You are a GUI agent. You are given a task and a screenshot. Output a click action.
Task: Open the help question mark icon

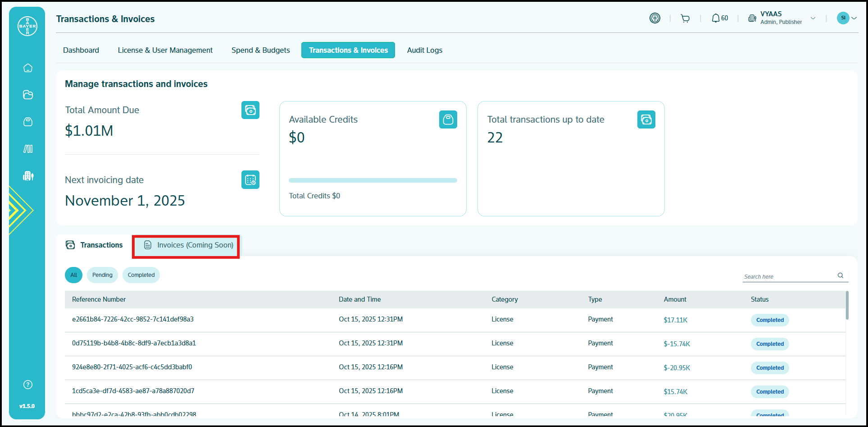pos(28,385)
